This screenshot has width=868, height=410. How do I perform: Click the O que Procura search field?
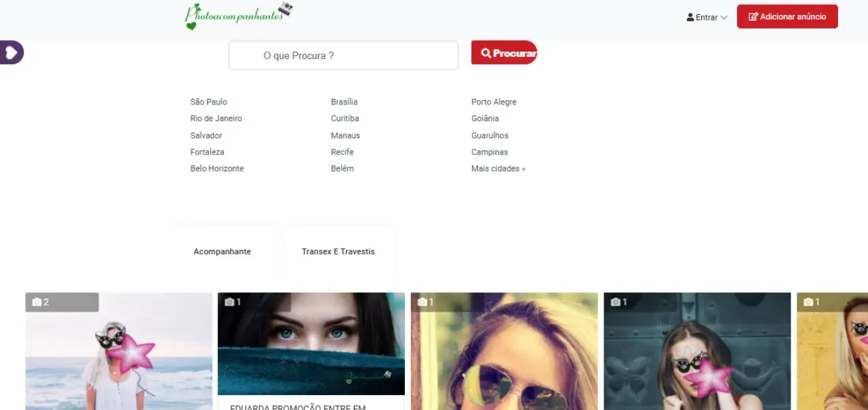343,55
